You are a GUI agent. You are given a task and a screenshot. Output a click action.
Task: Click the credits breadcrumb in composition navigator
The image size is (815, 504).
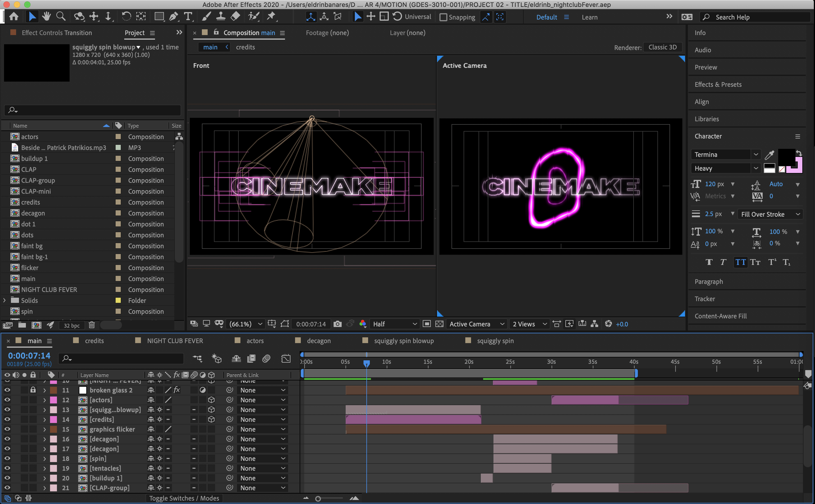point(245,47)
